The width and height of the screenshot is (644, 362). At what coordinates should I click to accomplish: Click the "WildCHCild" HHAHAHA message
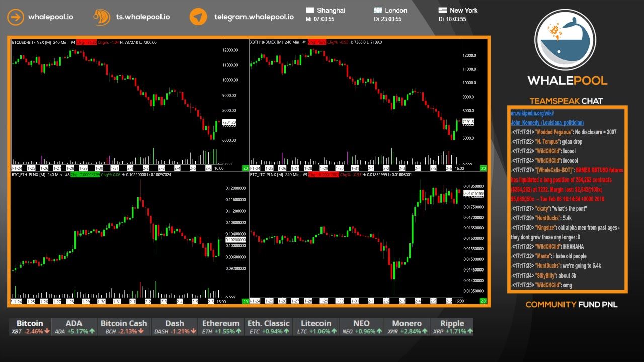(548, 247)
